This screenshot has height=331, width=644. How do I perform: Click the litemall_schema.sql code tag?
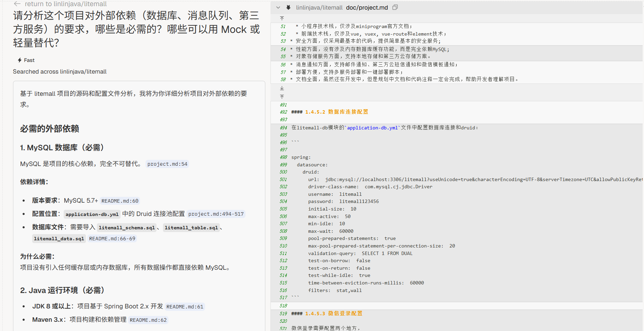127,228
